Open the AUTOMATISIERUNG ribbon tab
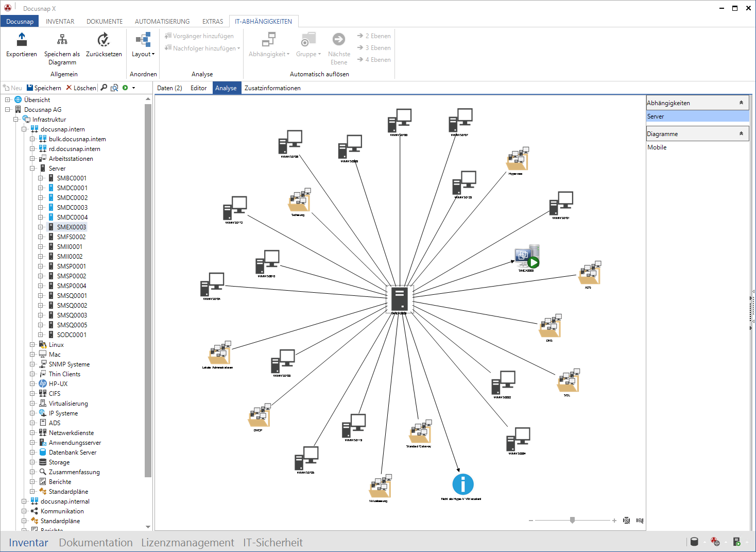Image resolution: width=756 pixels, height=552 pixels. point(162,22)
